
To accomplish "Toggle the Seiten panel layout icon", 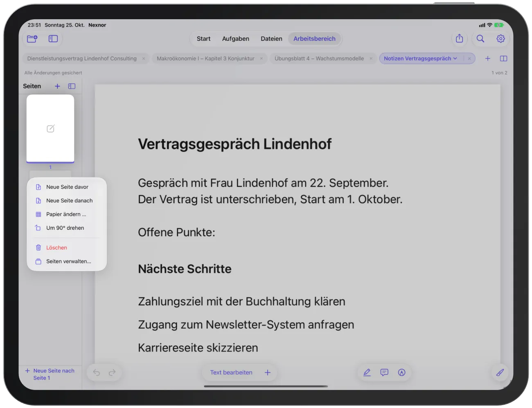I will pos(72,86).
